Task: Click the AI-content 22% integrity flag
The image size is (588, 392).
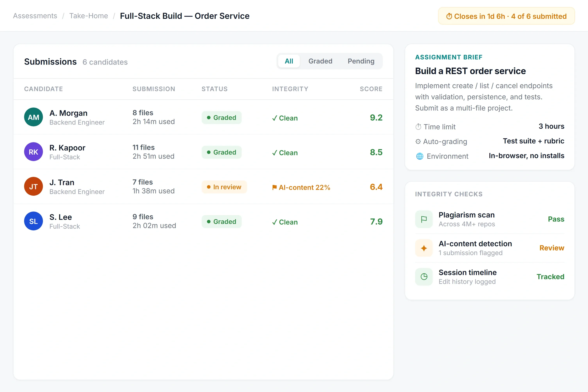Action: 301,187
